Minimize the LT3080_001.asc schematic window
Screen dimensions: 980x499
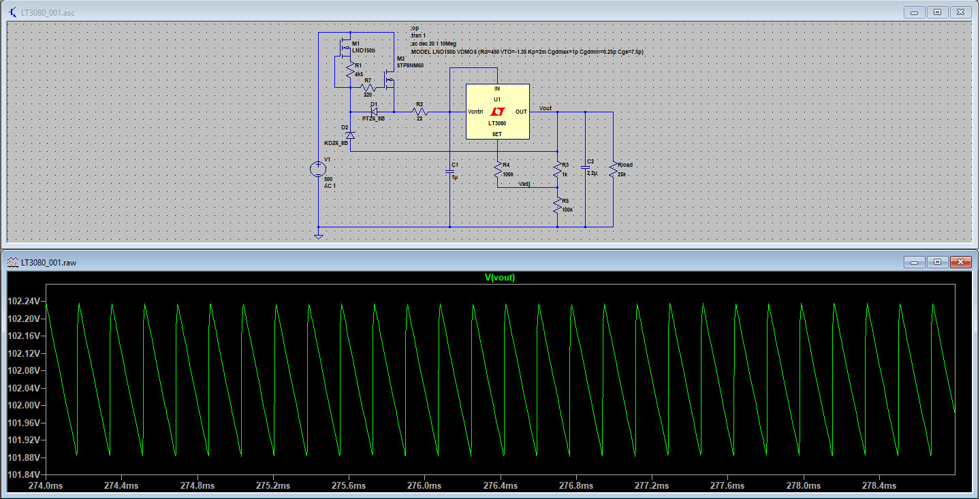click(914, 12)
